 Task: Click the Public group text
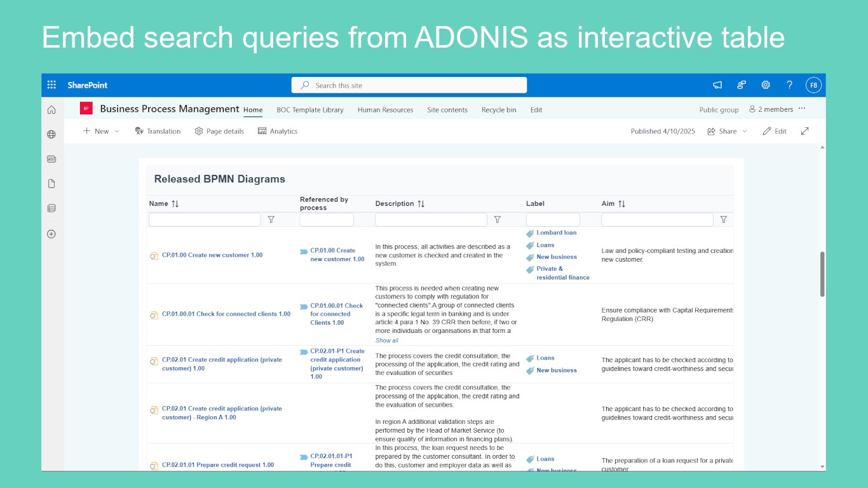coord(719,110)
